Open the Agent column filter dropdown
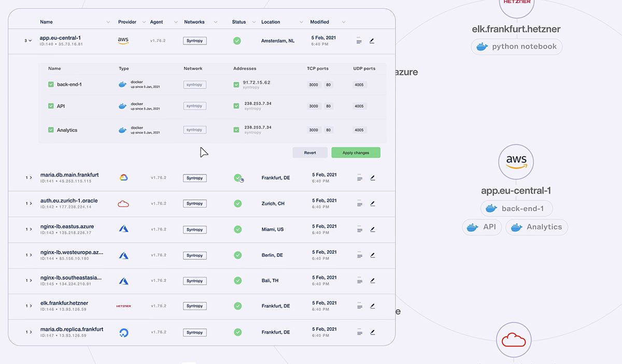622x364 pixels. 175,22
